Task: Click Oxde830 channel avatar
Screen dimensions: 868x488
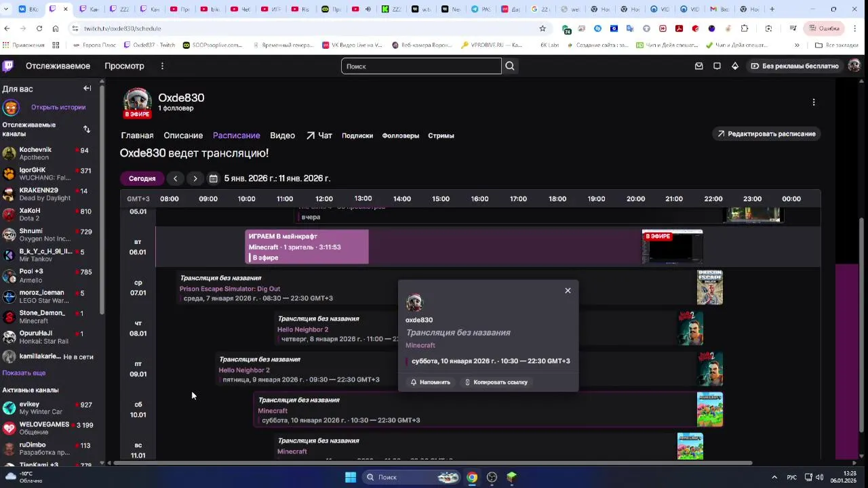Action: pyautogui.click(x=137, y=102)
